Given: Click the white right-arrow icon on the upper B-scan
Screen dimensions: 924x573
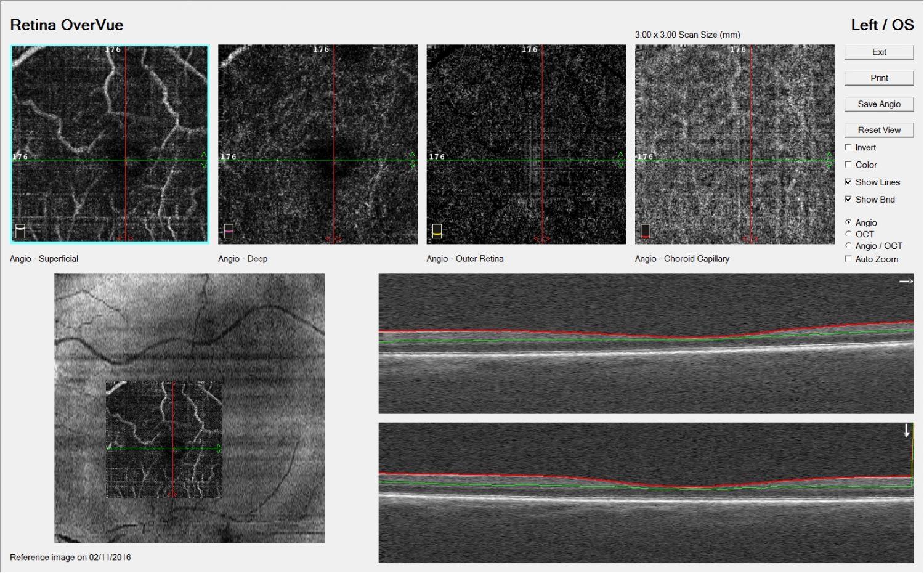Looking at the screenshot, I should point(905,281).
